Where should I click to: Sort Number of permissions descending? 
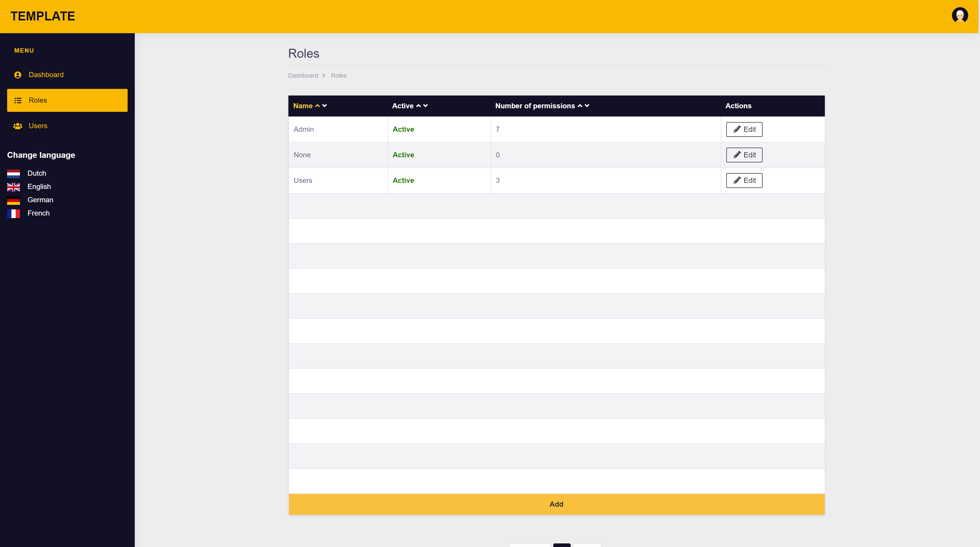[x=587, y=106]
